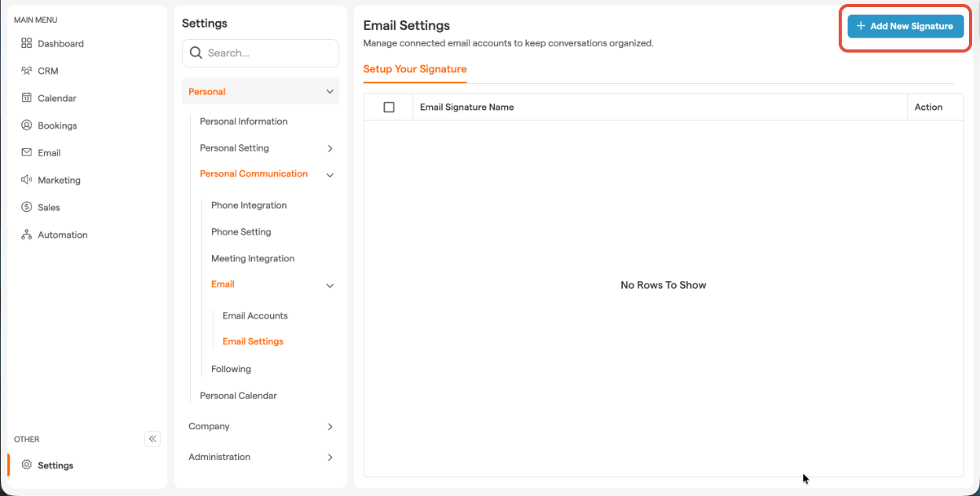Click the CRM people icon
The width and height of the screenshot is (980, 496).
coord(27,71)
